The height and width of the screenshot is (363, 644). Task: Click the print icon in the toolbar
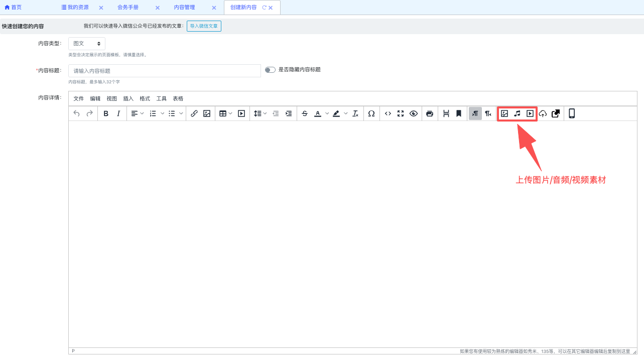[430, 113]
